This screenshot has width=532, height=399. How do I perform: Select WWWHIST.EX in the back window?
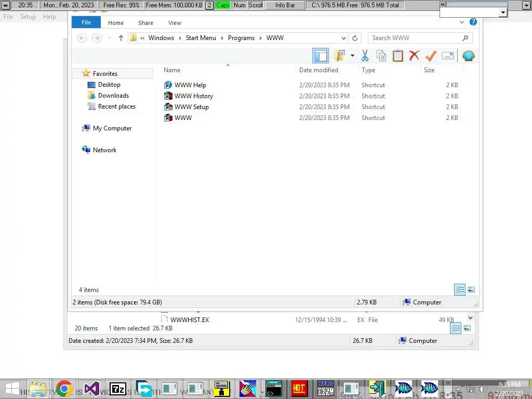[189, 320]
